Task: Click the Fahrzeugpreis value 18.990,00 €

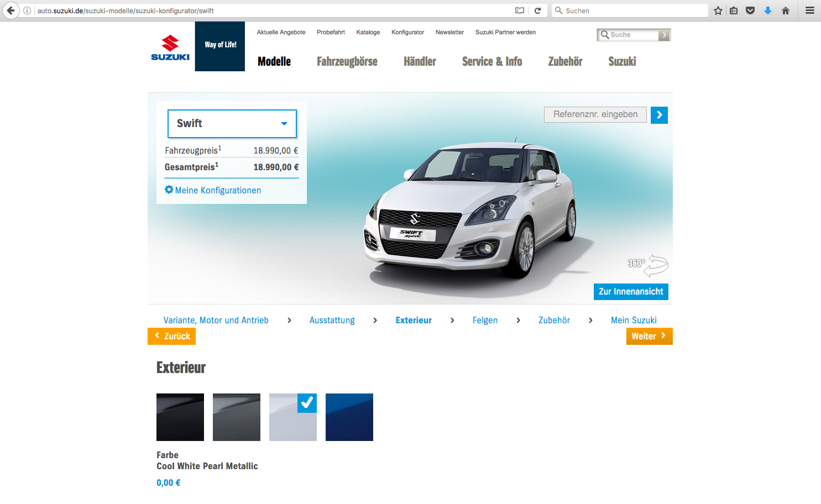Action: coord(276,150)
